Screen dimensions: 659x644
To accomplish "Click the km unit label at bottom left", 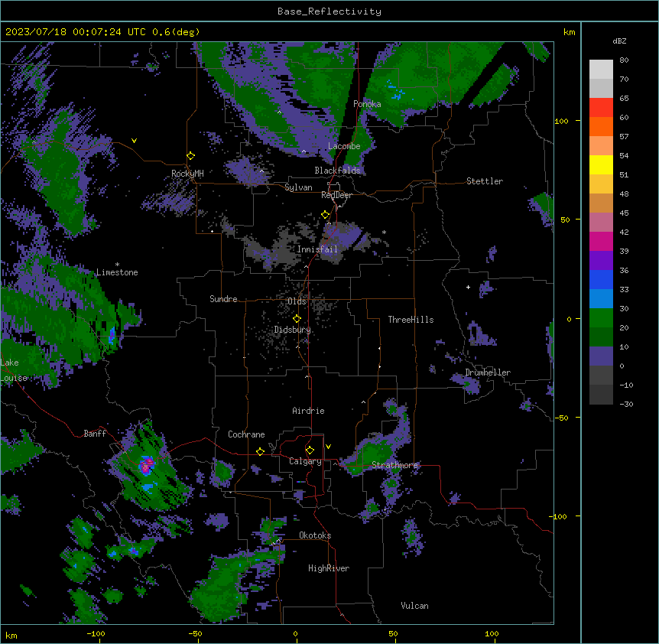I will tap(11, 635).
